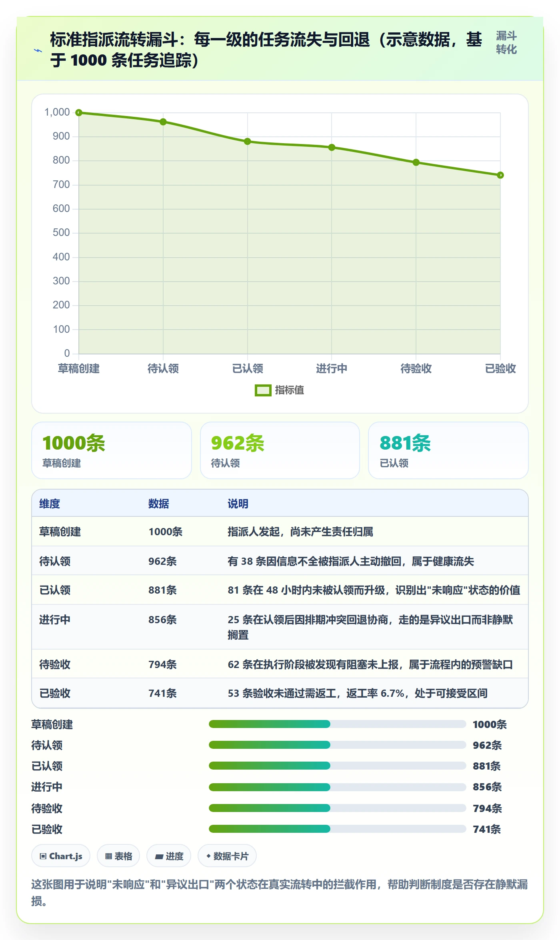Click the icon in the Chart.js tag
The height and width of the screenshot is (940, 560).
point(43,856)
